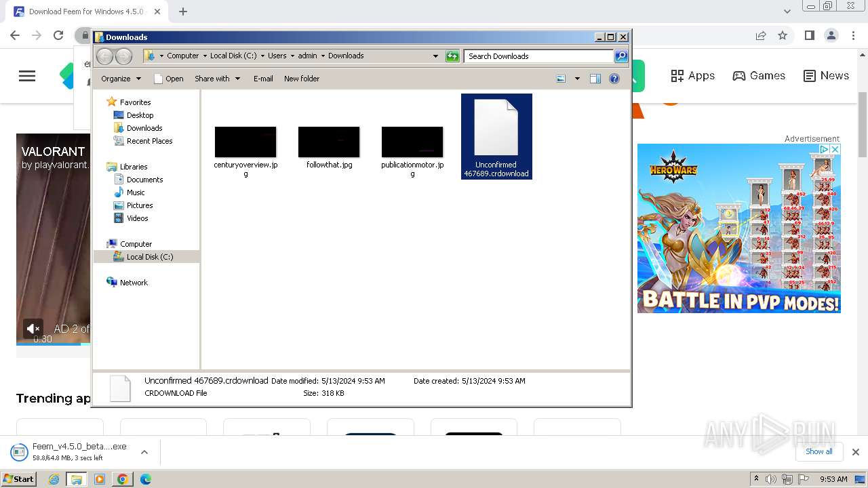Toggle Chrome side panel icon
This screenshot has height=488, width=868.
pos(809,35)
